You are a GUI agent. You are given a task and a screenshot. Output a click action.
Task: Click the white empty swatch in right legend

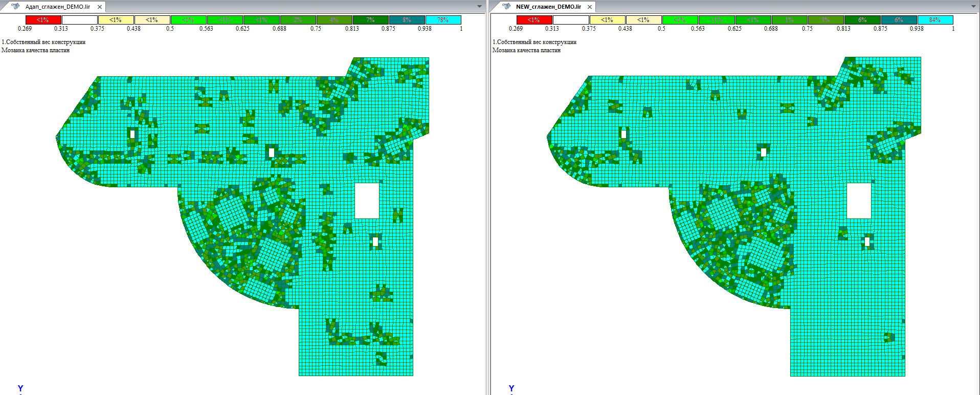pyautogui.click(x=571, y=20)
